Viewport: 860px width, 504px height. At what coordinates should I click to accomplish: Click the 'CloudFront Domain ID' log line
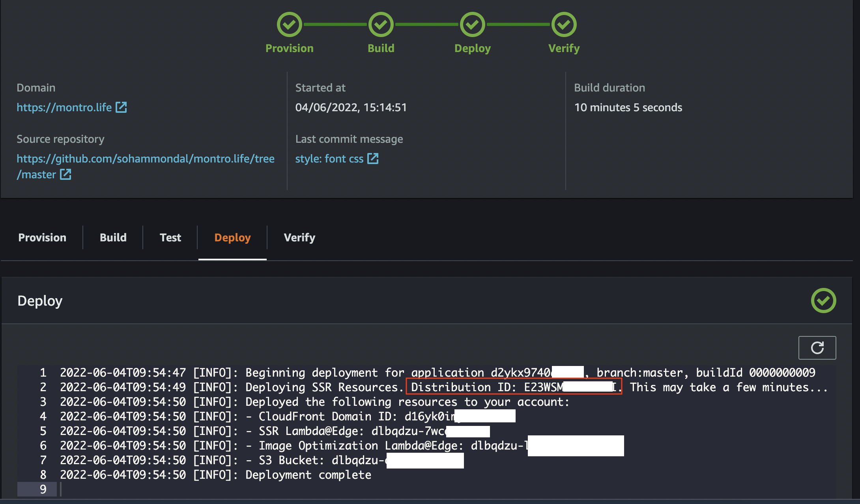pos(288,416)
